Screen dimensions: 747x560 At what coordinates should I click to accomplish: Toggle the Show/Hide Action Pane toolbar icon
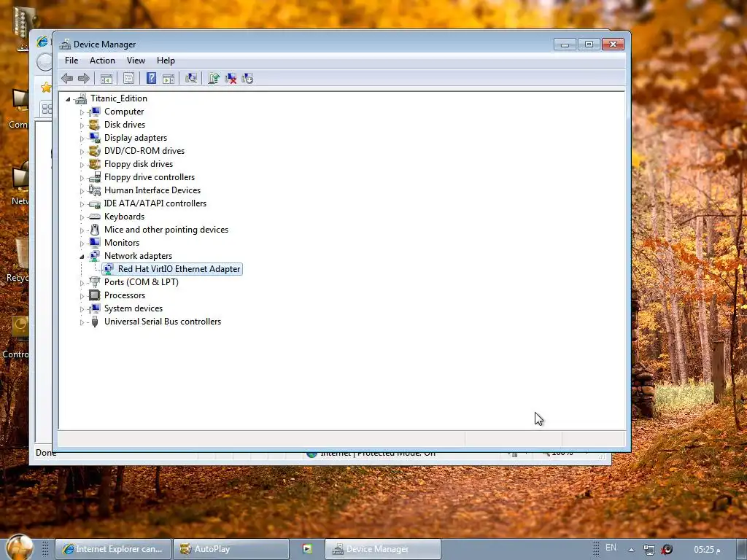pos(169,78)
